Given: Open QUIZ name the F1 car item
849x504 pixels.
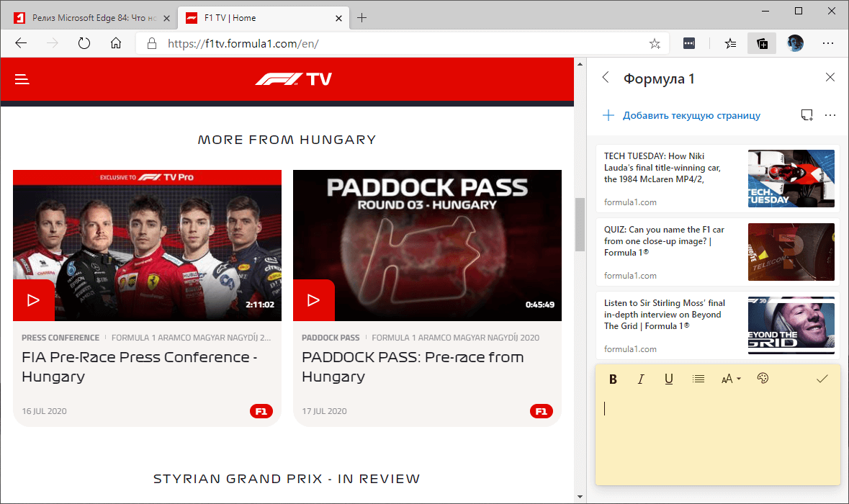Looking at the screenshot, I should click(x=717, y=252).
